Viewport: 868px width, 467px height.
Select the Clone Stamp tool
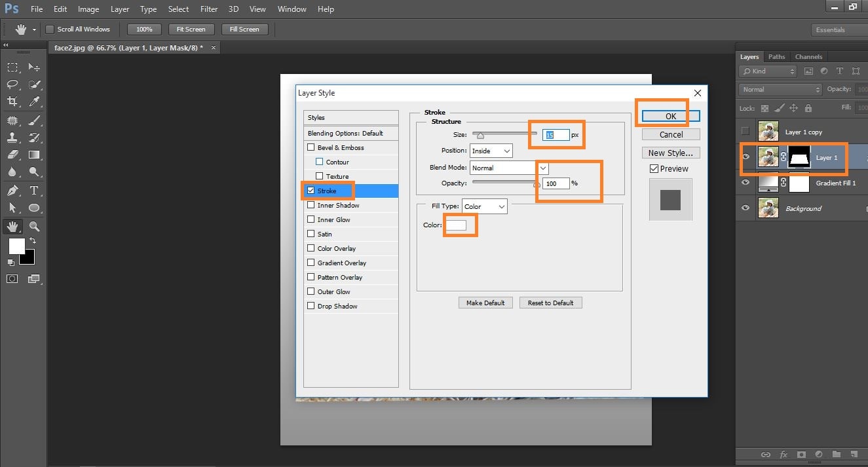tap(12, 138)
